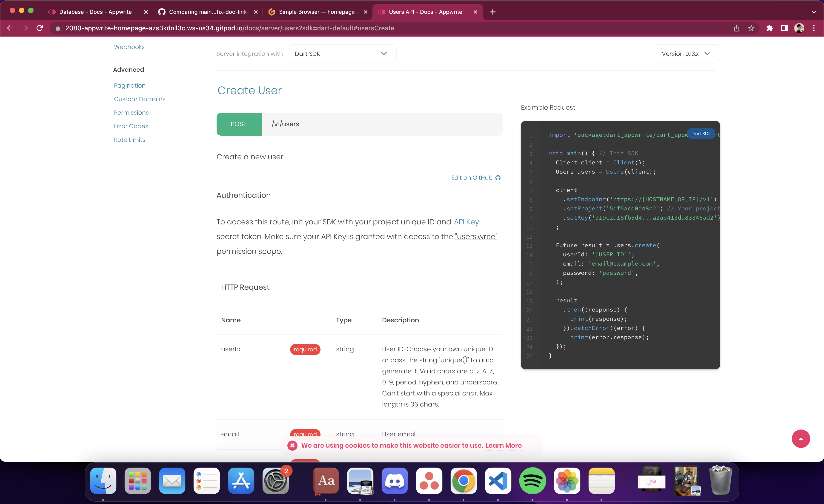Switch to Comparing main...fix-doc-link tab

(208, 12)
